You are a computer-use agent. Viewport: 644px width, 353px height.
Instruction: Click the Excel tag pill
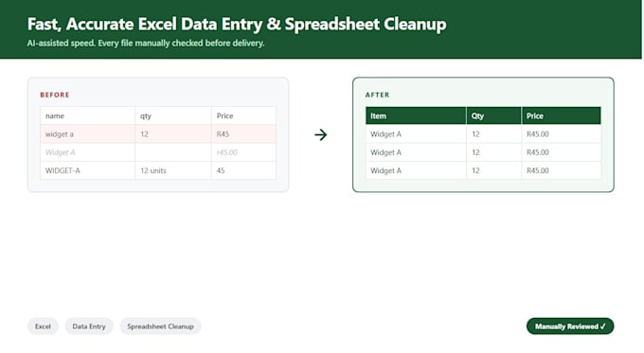pos(43,327)
